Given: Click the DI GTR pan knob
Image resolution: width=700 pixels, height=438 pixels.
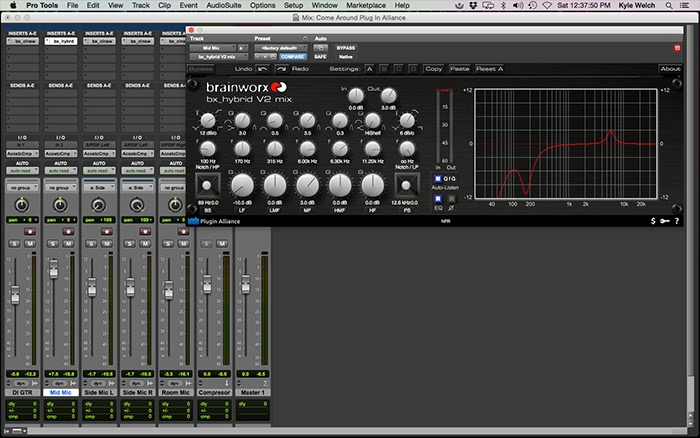Looking at the screenshot, I should coord(22,205).
